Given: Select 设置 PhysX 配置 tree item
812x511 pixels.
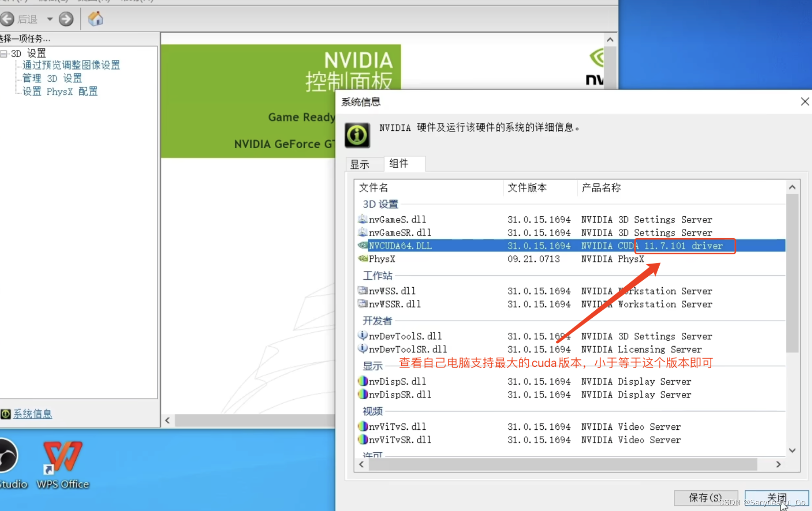Looking at the screenshot, I should click(x=60, y=91).
